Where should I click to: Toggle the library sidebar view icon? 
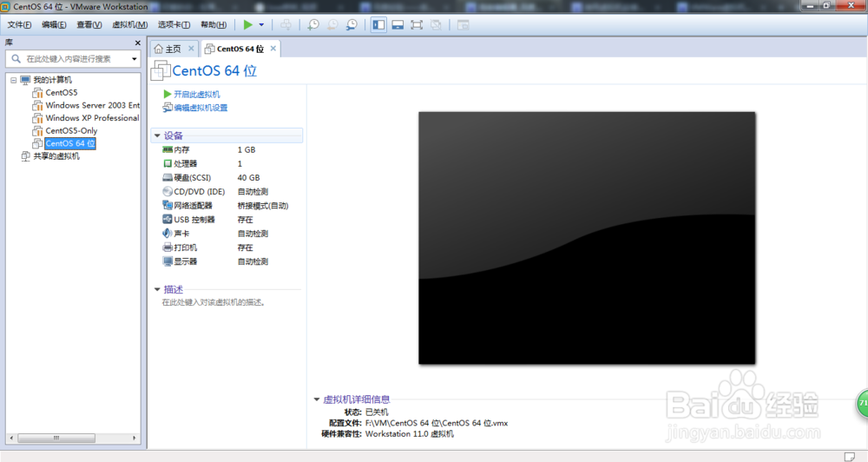[378, 24]
